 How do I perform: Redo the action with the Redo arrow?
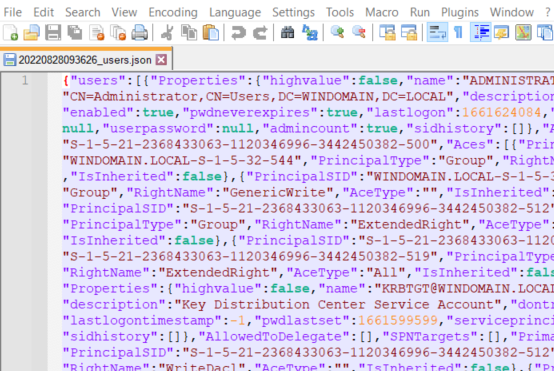[260, 33]
